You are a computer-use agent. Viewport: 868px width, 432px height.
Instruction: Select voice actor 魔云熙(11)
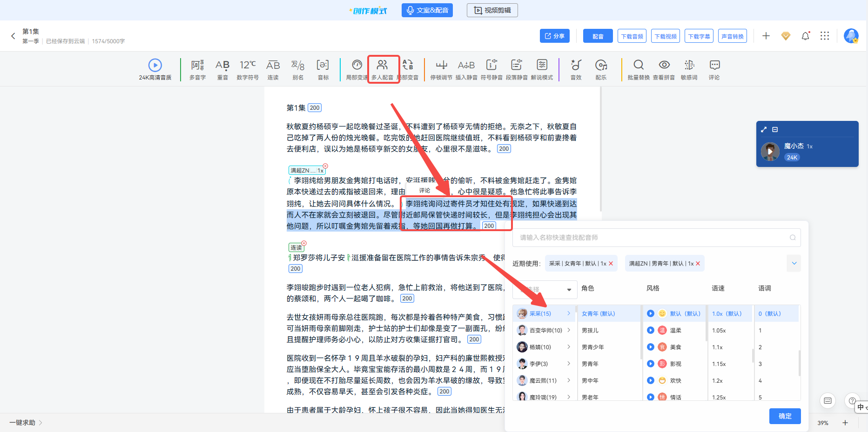coord(544,380)
